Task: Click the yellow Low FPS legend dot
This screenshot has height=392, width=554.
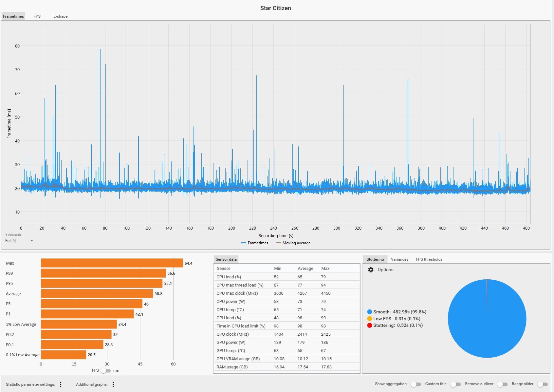Action: point(370,319)
